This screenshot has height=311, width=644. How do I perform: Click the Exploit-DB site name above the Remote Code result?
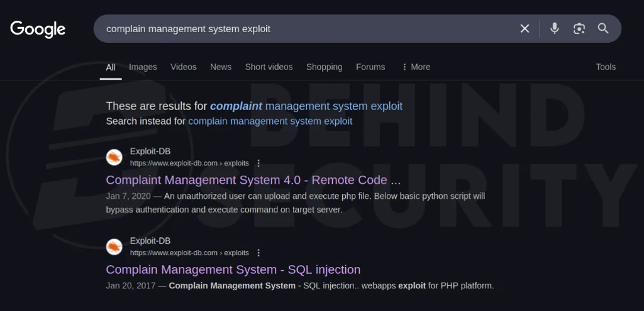point(150,152)
